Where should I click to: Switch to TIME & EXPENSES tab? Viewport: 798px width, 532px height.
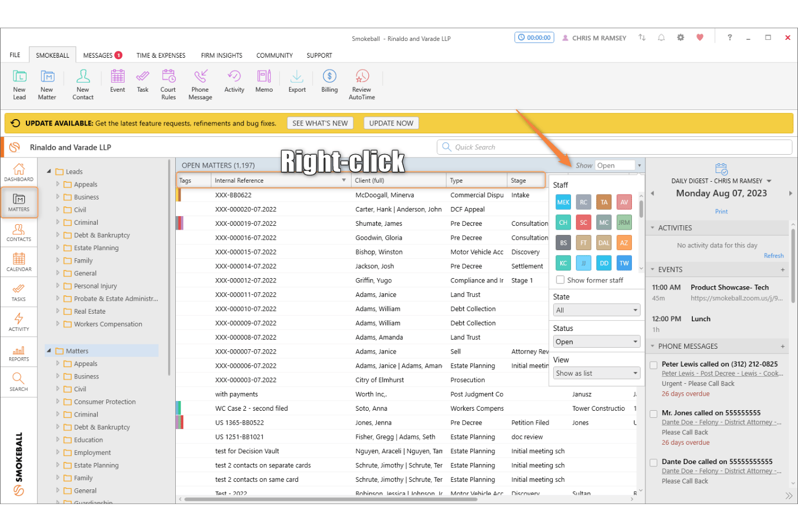pyautogui.click(x=161, y=55)
